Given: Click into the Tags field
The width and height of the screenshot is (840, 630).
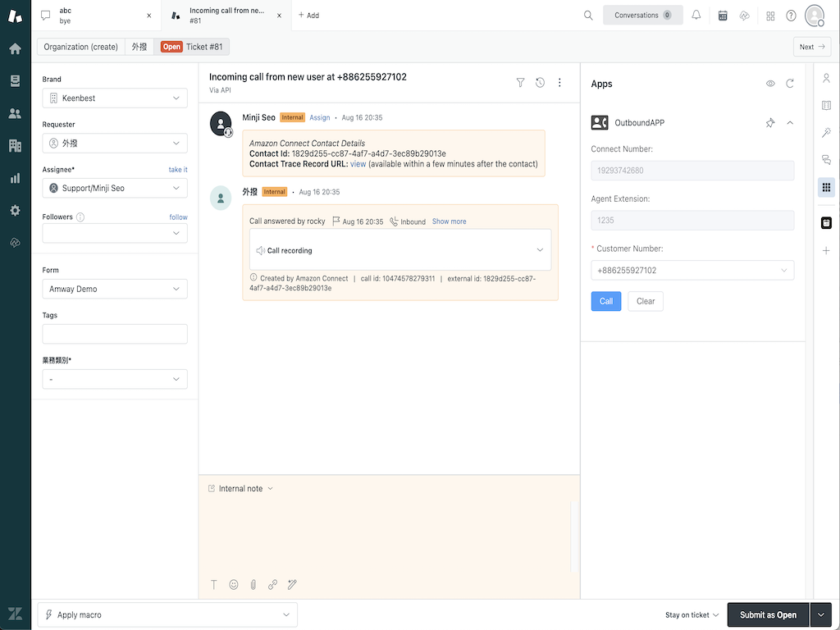Looking at the screenshot, I should pyautogui.click(x=115, y=334).
